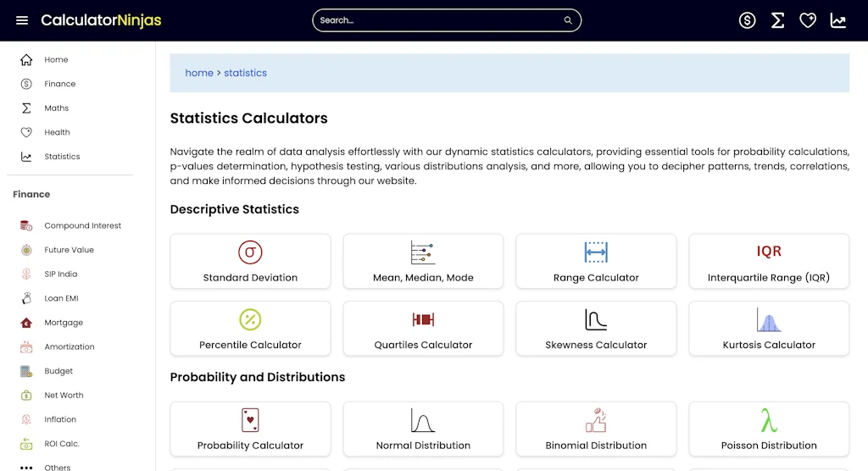Open the Kurtosis Calculator card
Screen dimensions: 868x471
(x=769, y=329)
